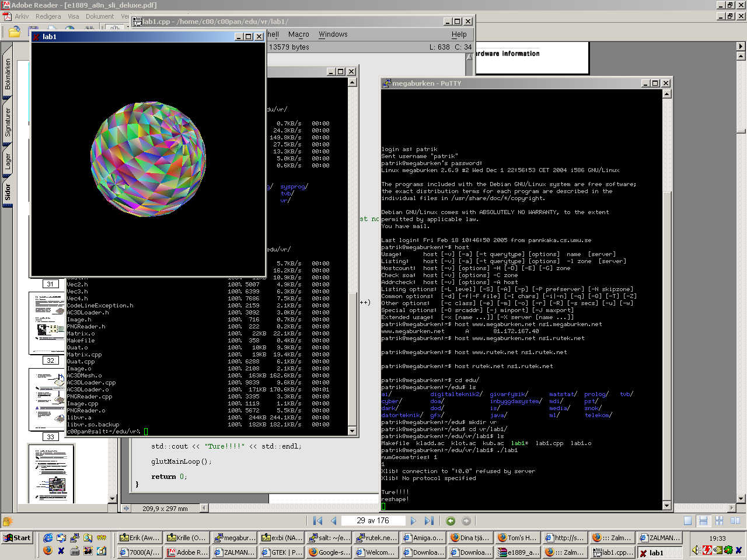Select facing pages layout icon
Screen dimensions: 747x560
pos(735,521)
